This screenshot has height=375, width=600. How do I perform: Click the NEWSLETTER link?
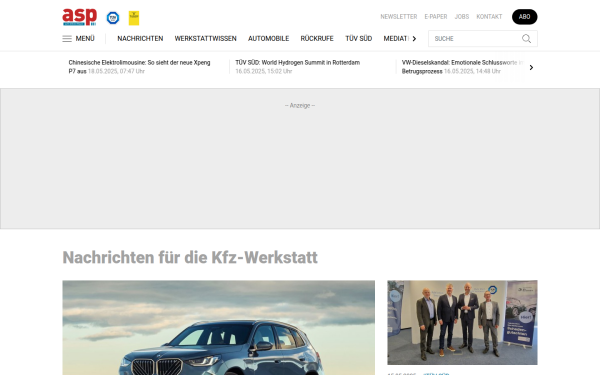(399, 17)
